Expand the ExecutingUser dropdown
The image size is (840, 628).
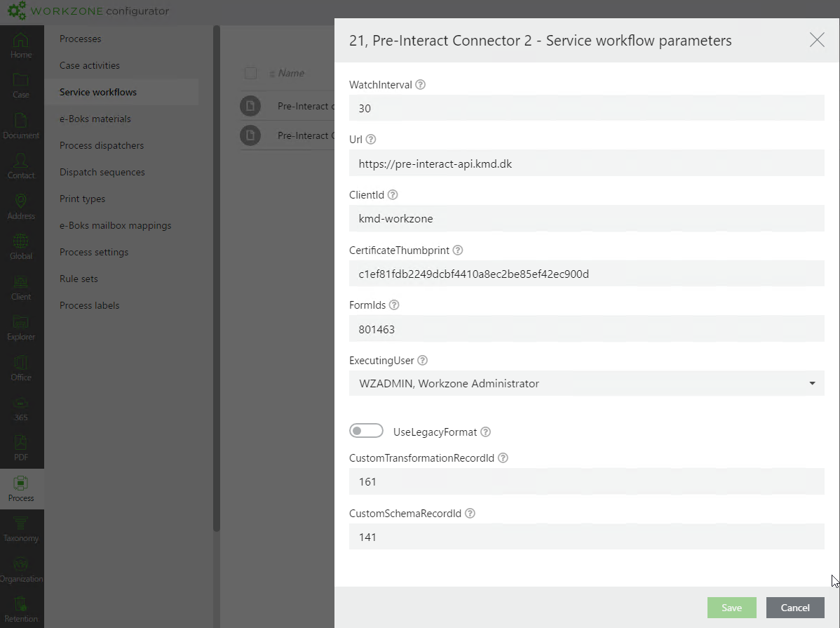(812, 384)
